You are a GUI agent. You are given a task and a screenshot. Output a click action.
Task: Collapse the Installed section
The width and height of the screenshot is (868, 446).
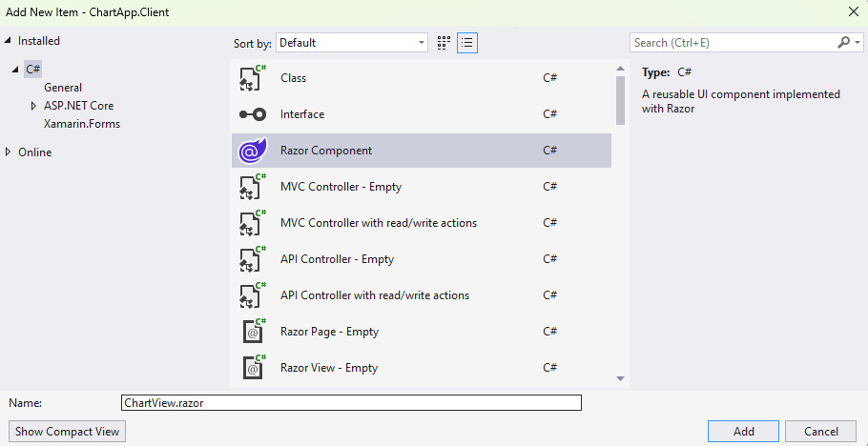pos(10,41)
